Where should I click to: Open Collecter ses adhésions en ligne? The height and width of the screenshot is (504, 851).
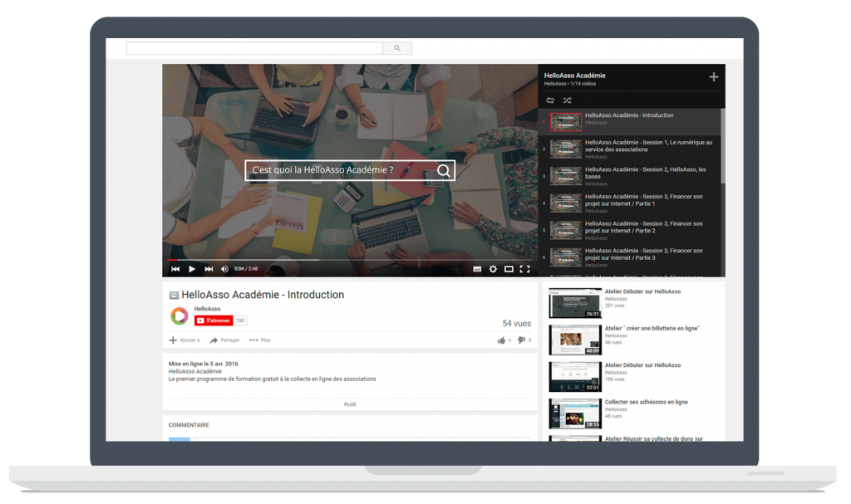647,402
